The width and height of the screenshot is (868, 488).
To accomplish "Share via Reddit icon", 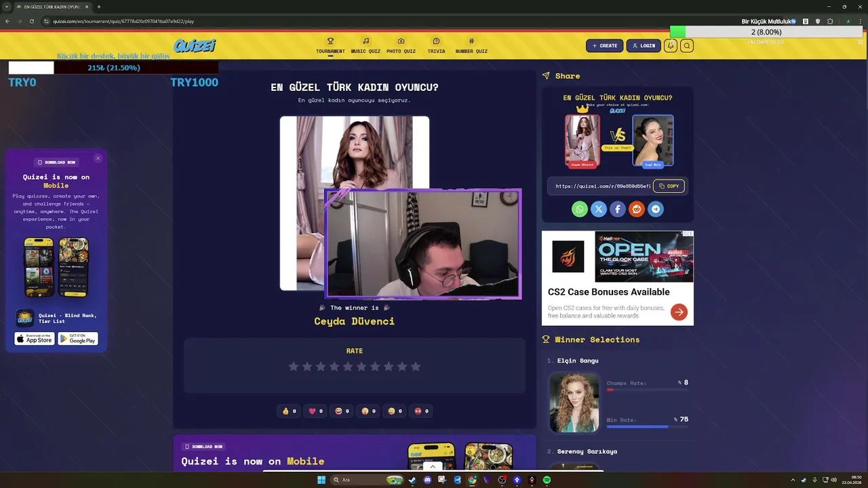I will [637, 209].
